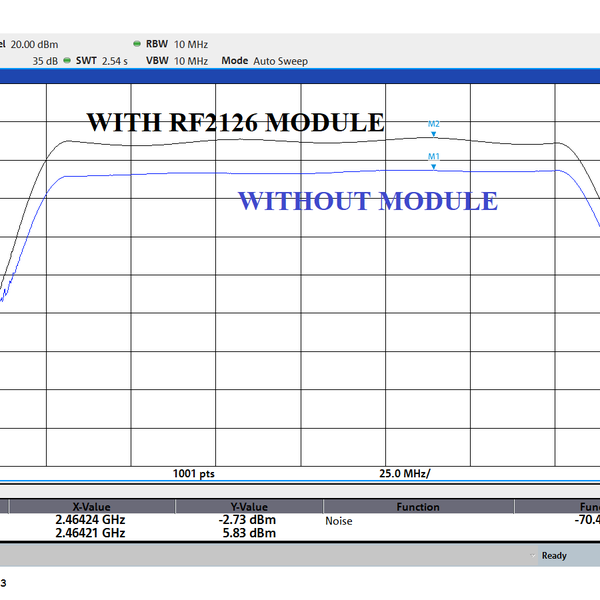
Task: Select the 2.46424 GHz marker frequency cell
Action: (90, 520)
